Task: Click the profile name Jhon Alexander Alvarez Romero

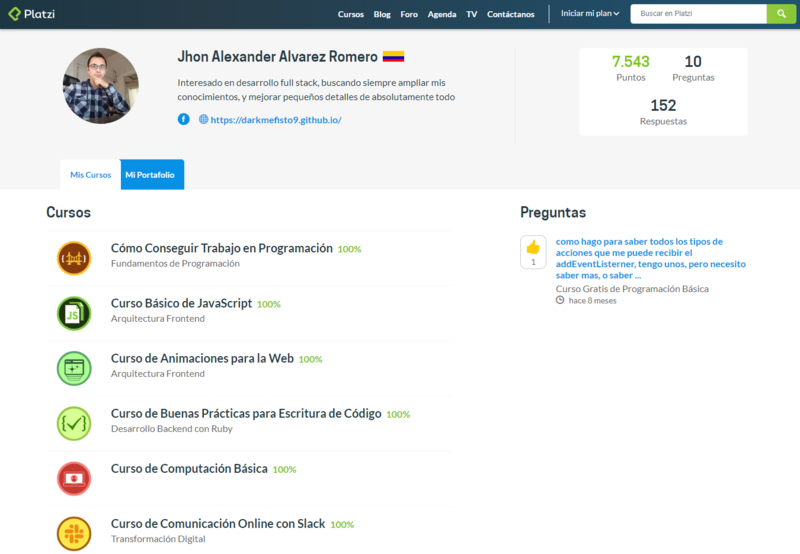Action: [278, 57]
